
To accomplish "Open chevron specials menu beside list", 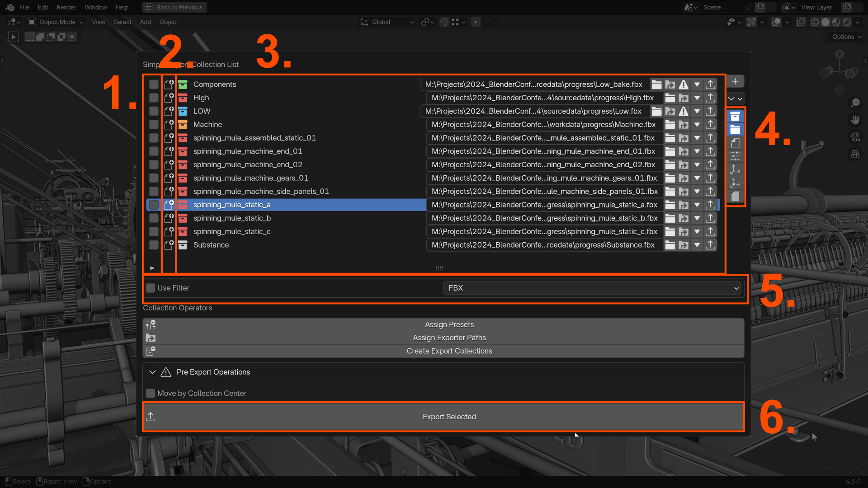I will tap(736, 99).
